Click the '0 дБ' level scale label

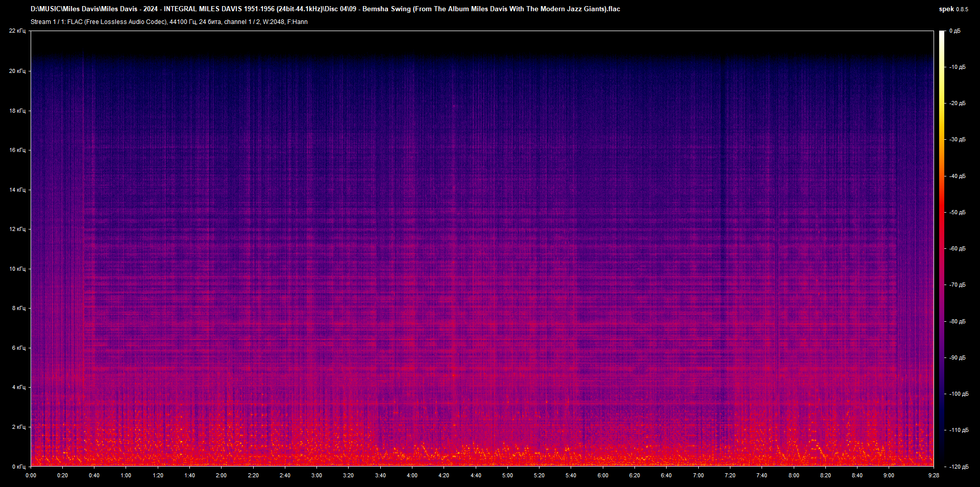pos(955,31)
